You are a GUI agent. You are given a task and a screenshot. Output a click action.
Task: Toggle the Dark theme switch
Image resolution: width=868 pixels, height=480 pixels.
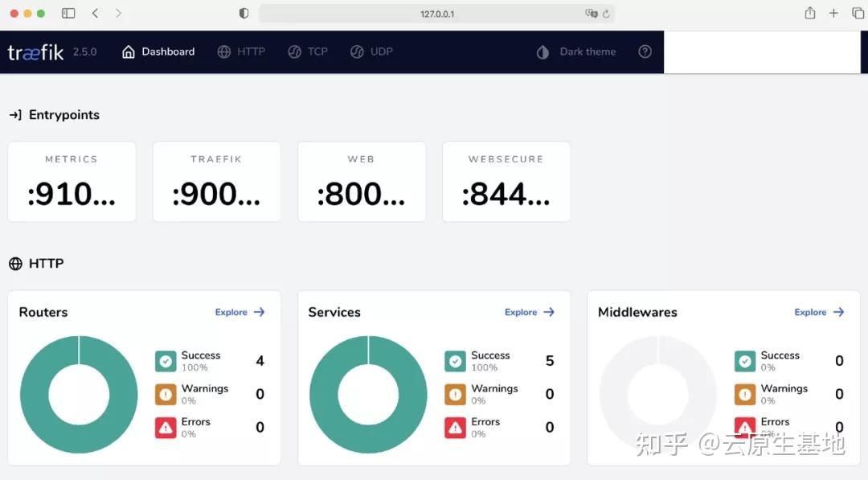pyautogui.click(x=543, y=51)
